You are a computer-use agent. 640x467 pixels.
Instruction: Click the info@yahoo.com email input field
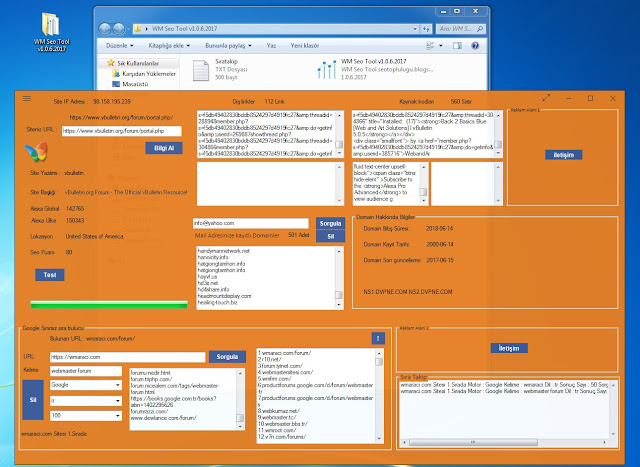(251, 223)
